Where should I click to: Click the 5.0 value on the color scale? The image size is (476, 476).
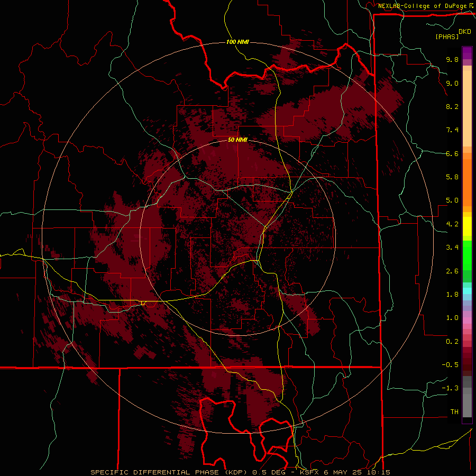(452, 200)
